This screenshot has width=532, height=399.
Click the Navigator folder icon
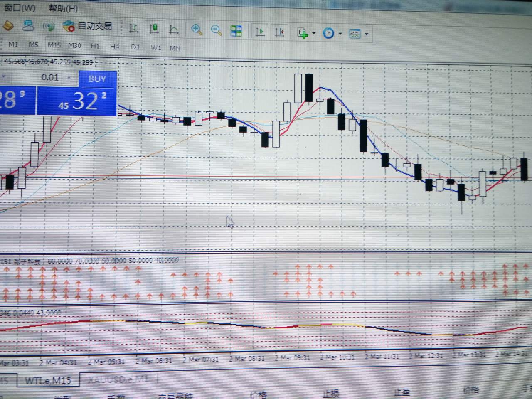[8, 26]
